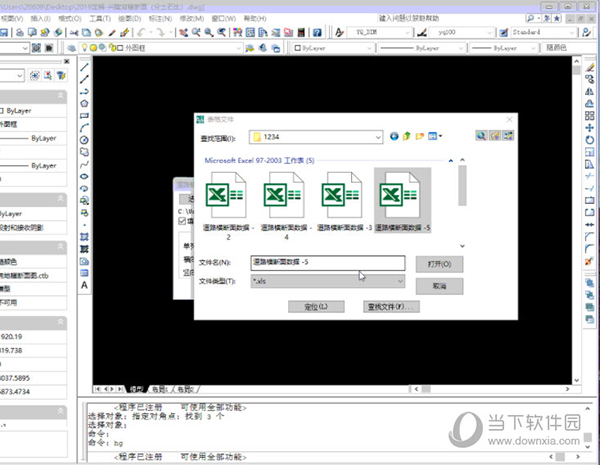Click the 定位(L) locate button
This screenshot has height=465, width=600.
(x=316, y=307)
